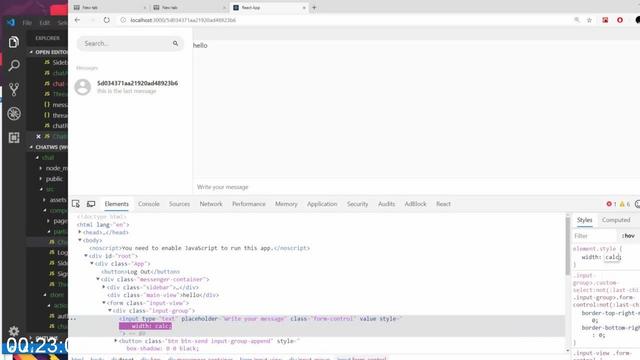Reload the page with refresh icon
This screenshot has height=360, width=640.
tap(107, 20)
